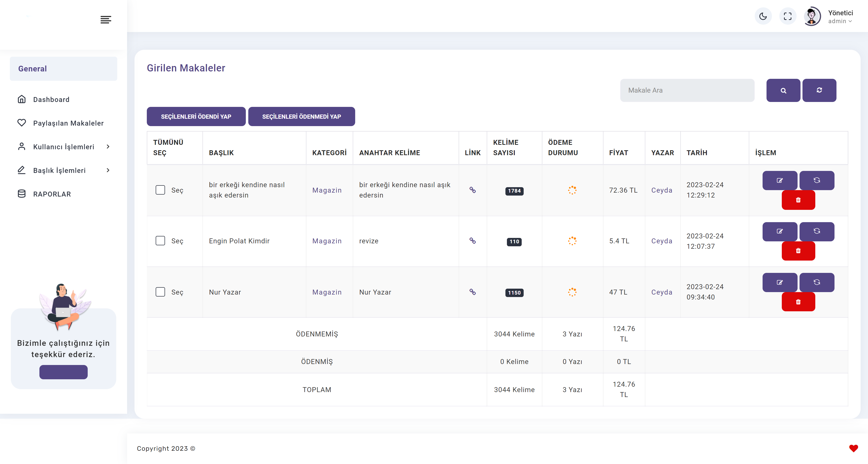Enter fullscreen with the expand icon
The image size is (868, 464).
(x=787, y=16)
